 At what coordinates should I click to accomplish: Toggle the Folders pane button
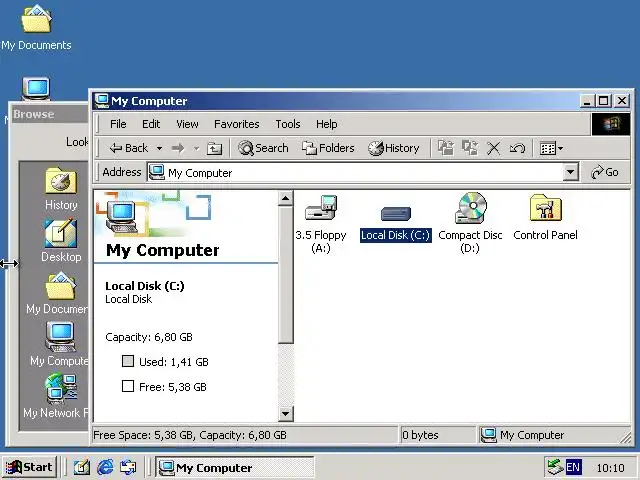coord(328,148)
